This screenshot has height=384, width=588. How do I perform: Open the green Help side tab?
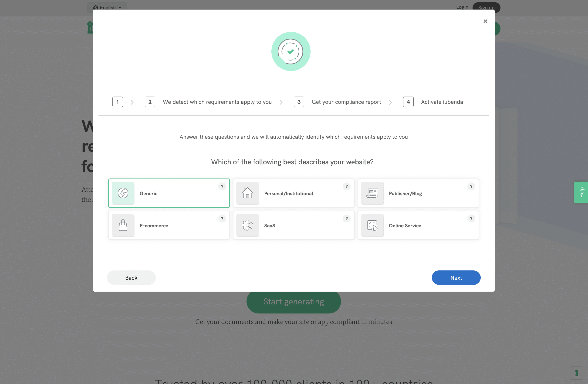pos(581,192)
